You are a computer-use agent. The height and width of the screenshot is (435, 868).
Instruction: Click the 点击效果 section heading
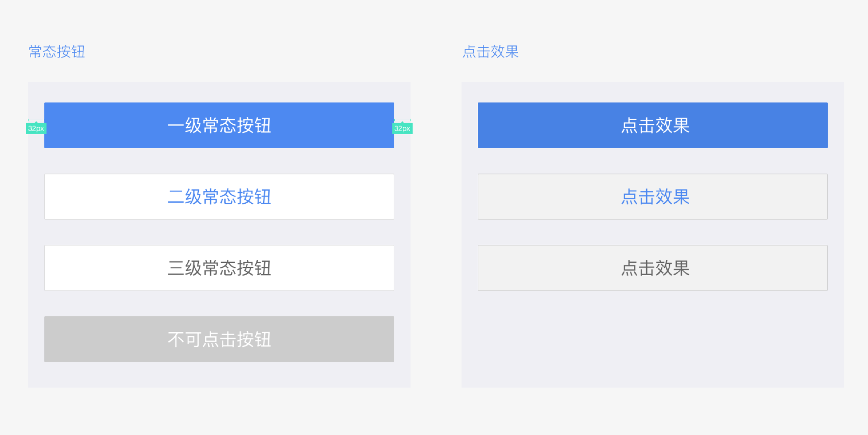tap(491, 51)
